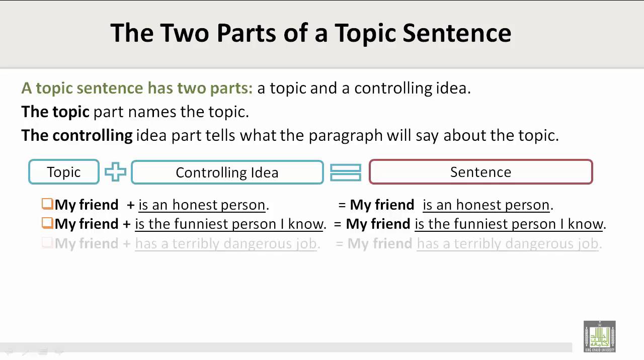This screenshot has height=360, width=644.
Task: Click the green heading "A topic sentence has two parts:"
Action: [x=137, y=88]
